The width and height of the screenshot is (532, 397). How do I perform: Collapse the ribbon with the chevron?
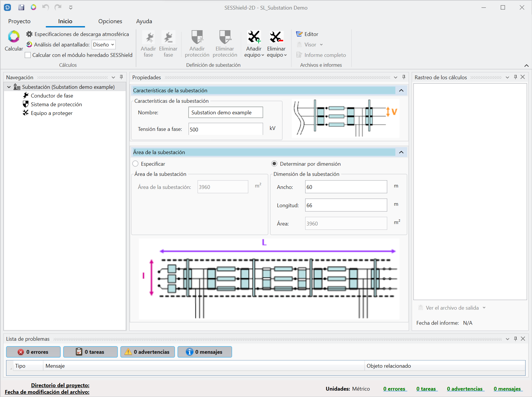(526, 66)
